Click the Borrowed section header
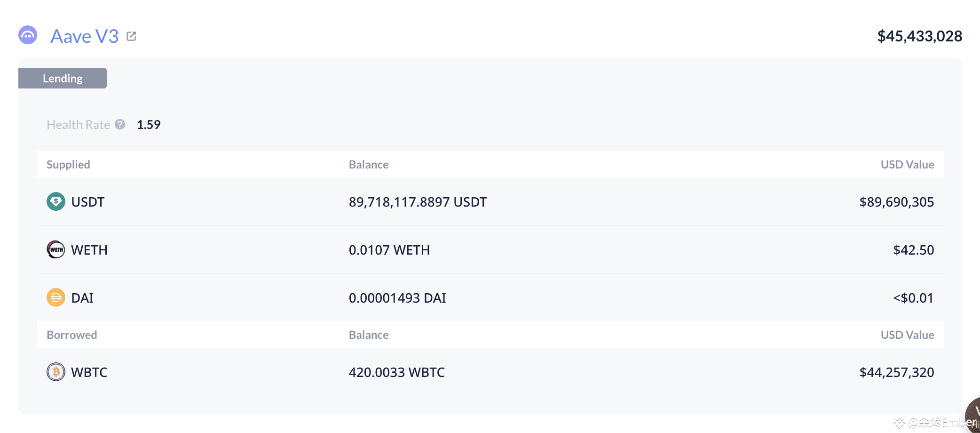The image size is (980, 433). [x=72, y=335]
